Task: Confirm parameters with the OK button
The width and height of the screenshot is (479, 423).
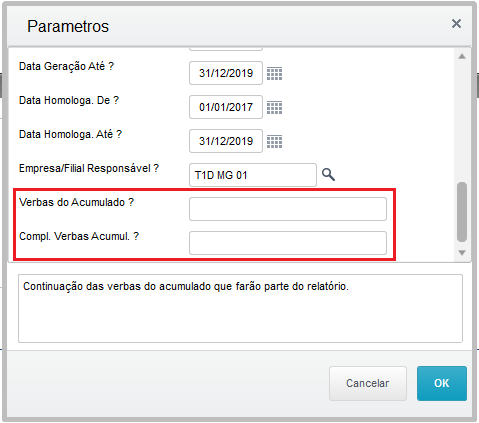Action: [x=442, y=383]
